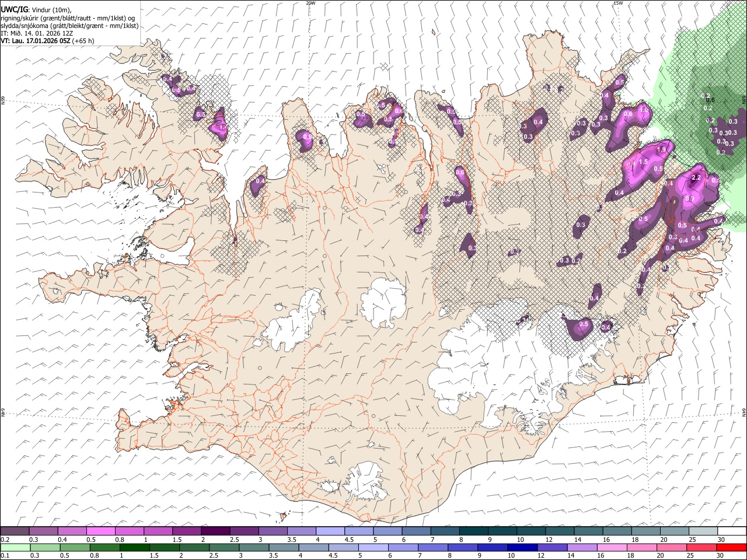Select the darkest purple 2 snow scale swatch
This screenshot has height=560, width=747.
point(215,531)
